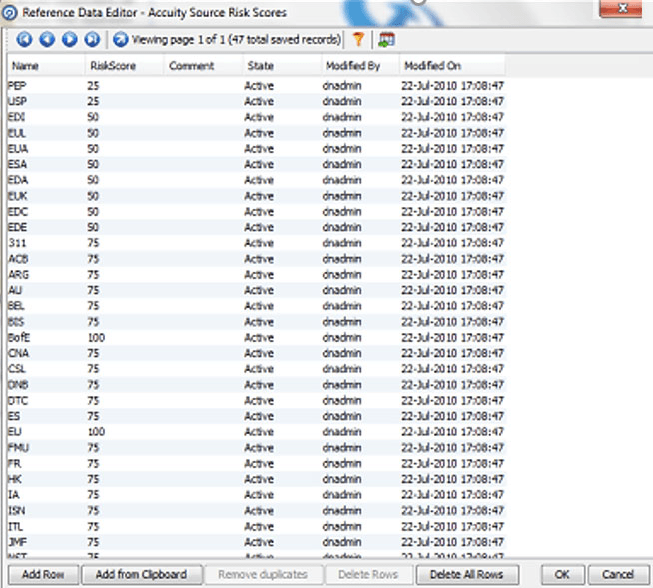Select the EUA row name
Screen dimensions: 653x588
coord(18,149)
